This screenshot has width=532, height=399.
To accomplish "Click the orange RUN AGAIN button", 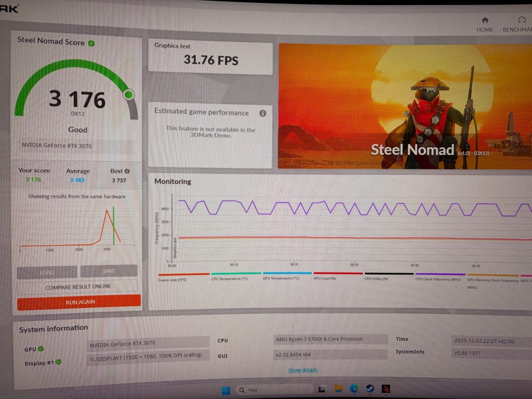I will [79, 302].
